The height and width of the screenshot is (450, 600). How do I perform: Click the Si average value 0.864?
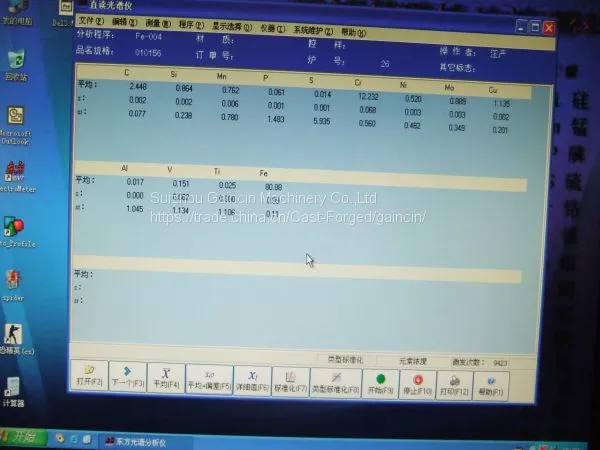pyautogui.click(x=184, y=88)
